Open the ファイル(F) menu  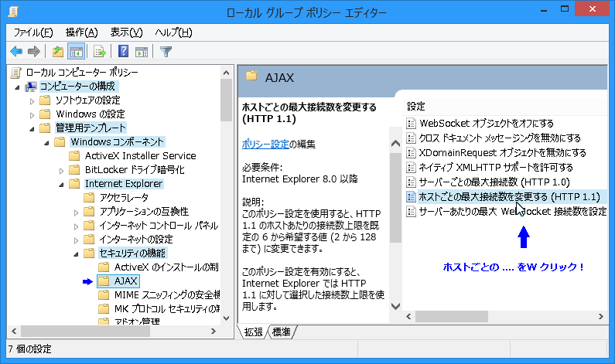(33, 32)
